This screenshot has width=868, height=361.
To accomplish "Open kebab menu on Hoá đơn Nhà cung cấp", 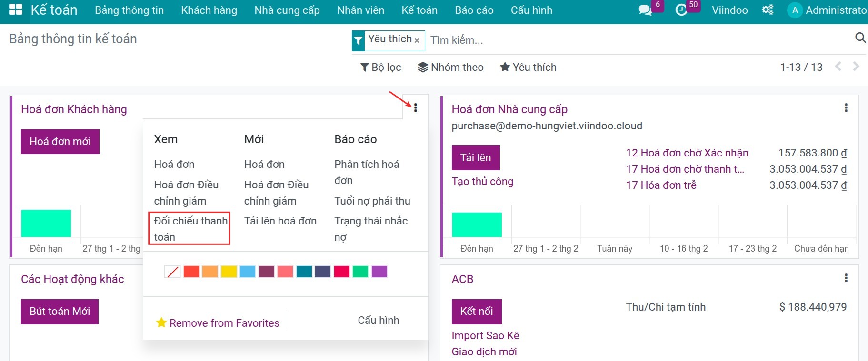I will point(846,108).
